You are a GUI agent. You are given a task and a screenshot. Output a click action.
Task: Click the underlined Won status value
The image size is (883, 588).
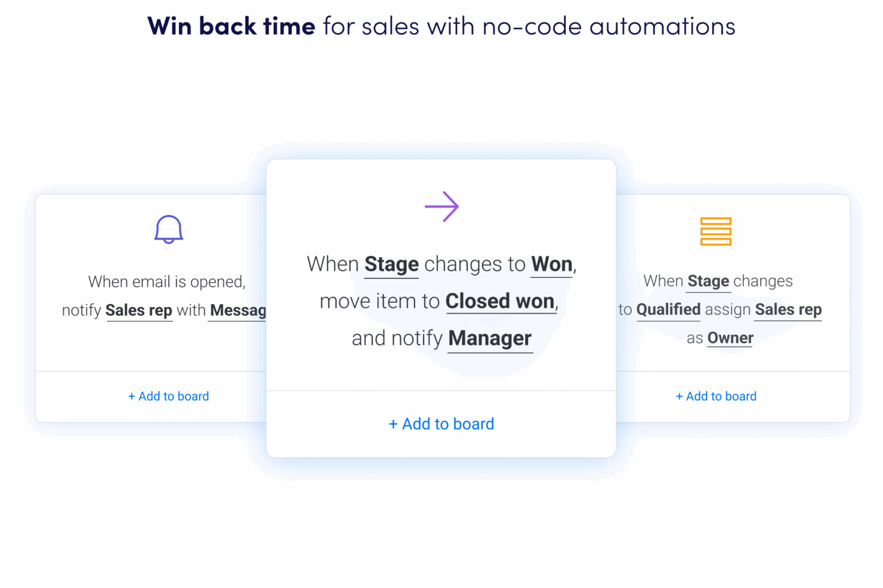pyautogui.click(x=552, y=264)
